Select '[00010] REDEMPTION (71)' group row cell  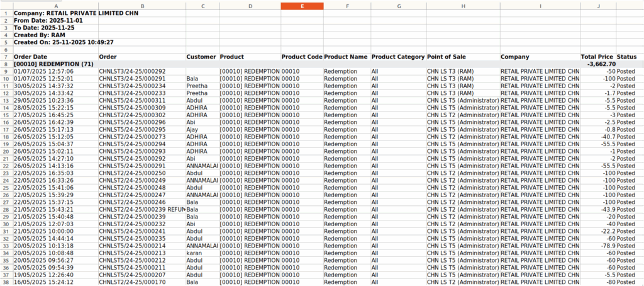(55, 64)
